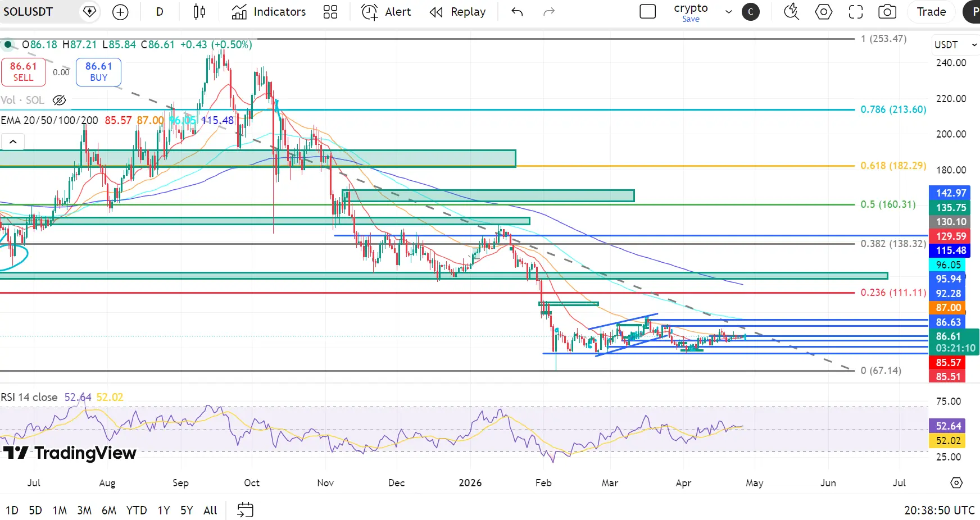Select the 1Y date range

coord(164,510)
